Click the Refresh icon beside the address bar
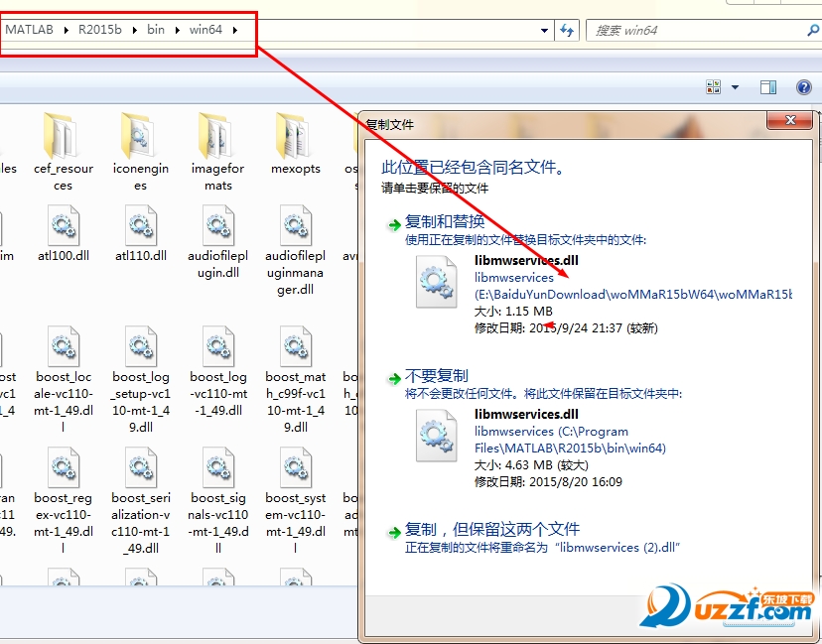822x644 pixels. 566,30
